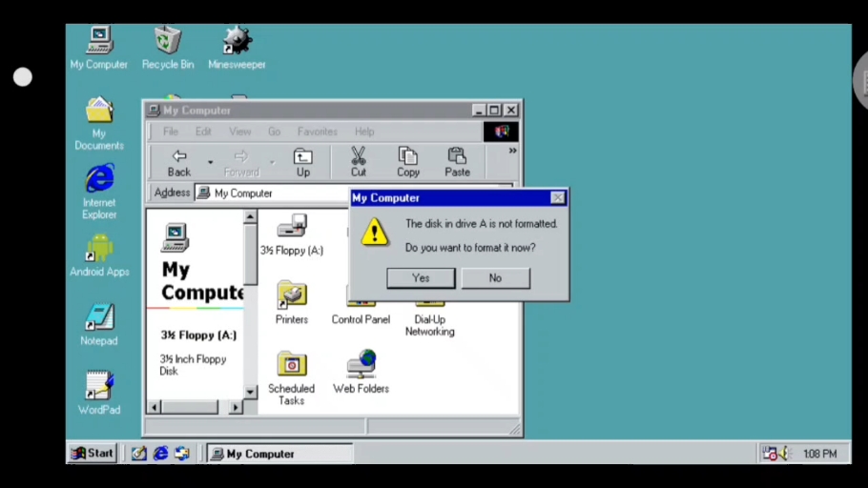
Task: Launch Outlook Express quick launch icon
Action: 182,454
